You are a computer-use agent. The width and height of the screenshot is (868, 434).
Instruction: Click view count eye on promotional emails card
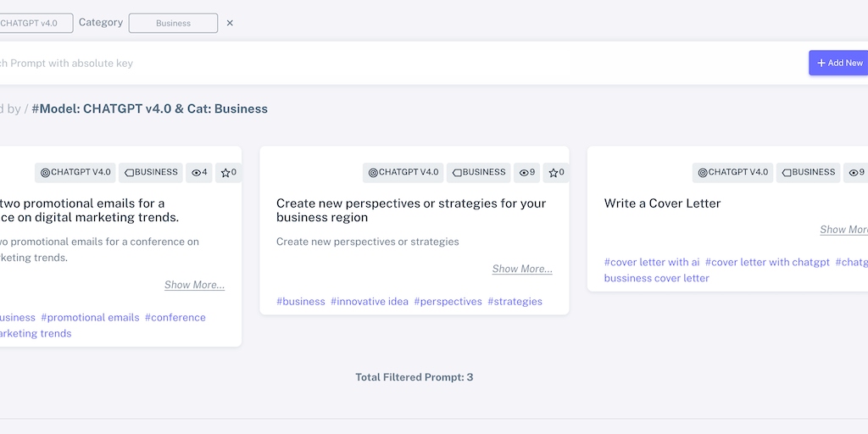click(x=199, y=172)
